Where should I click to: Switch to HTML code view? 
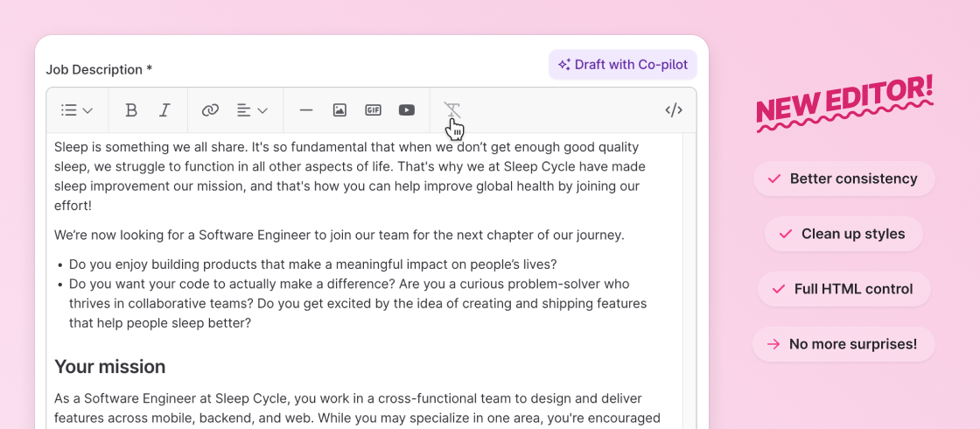[674, 110]
